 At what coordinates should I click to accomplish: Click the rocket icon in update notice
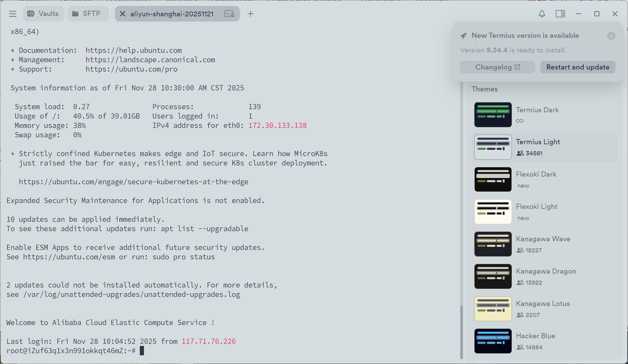click(x=464, y=36)
